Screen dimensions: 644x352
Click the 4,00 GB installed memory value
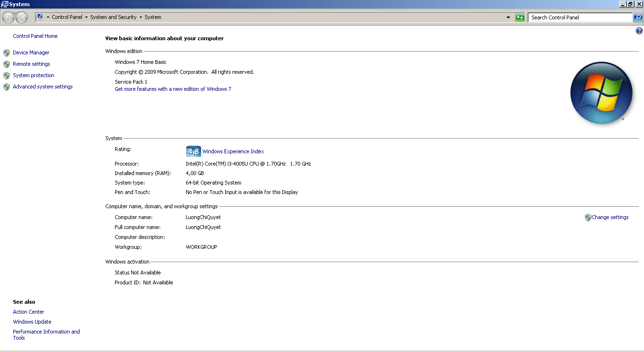(x=195, y=173)
